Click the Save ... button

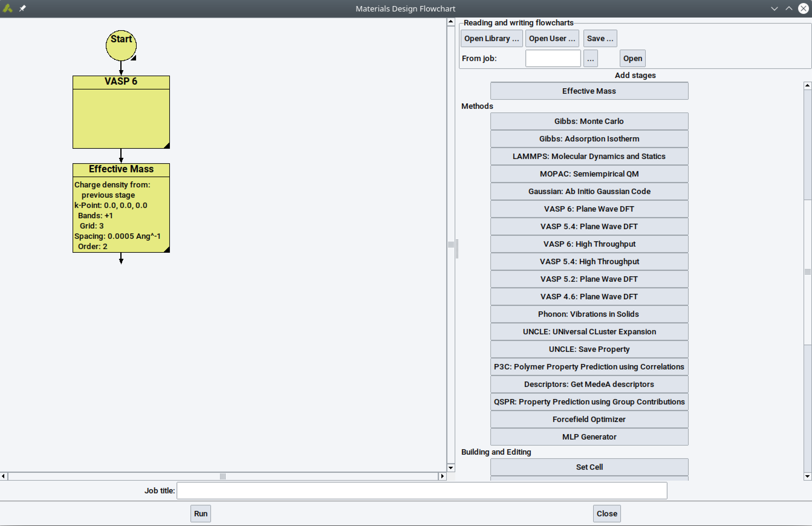[600, 38]
